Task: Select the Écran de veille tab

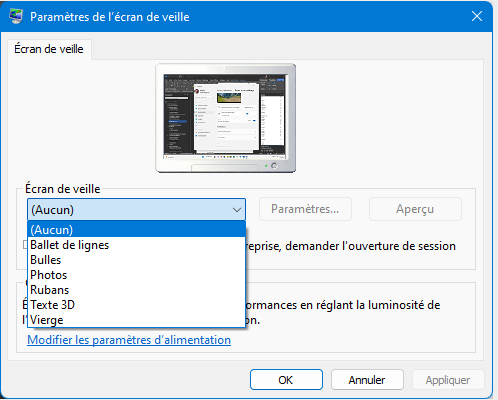Action: (x=49, y=49)
